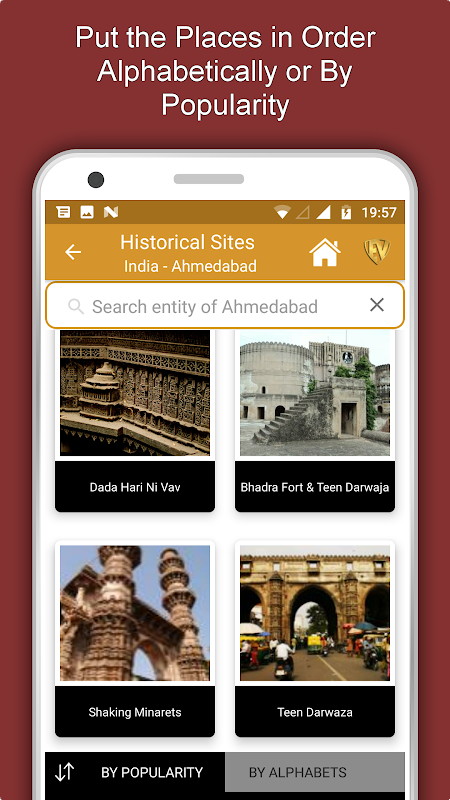
Task: Open the Shaking Minarets photo
Action: (135, 613)
